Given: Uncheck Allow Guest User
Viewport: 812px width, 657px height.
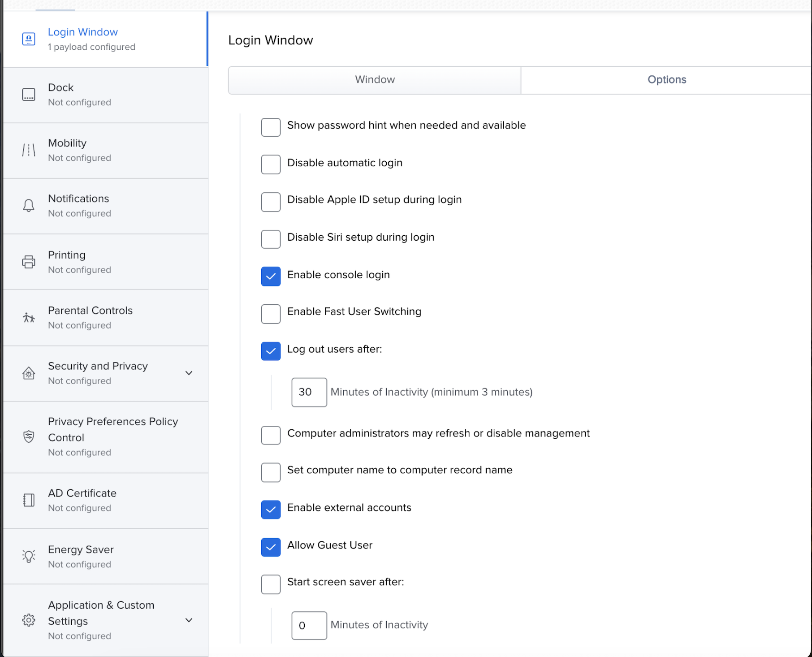Looking at the screenshot, I should pyautogui.click(x=271, y=547).
